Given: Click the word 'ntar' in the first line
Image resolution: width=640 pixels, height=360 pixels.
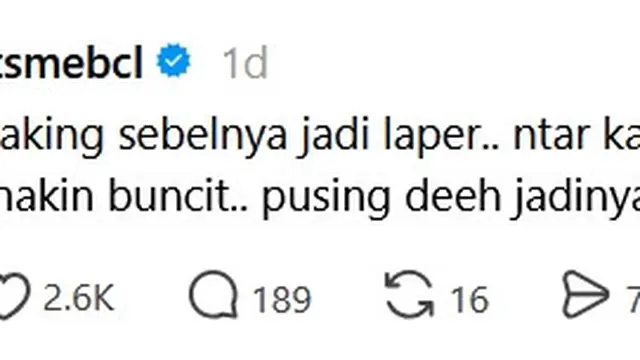Looking at the screenshot, I should (551, 136).
